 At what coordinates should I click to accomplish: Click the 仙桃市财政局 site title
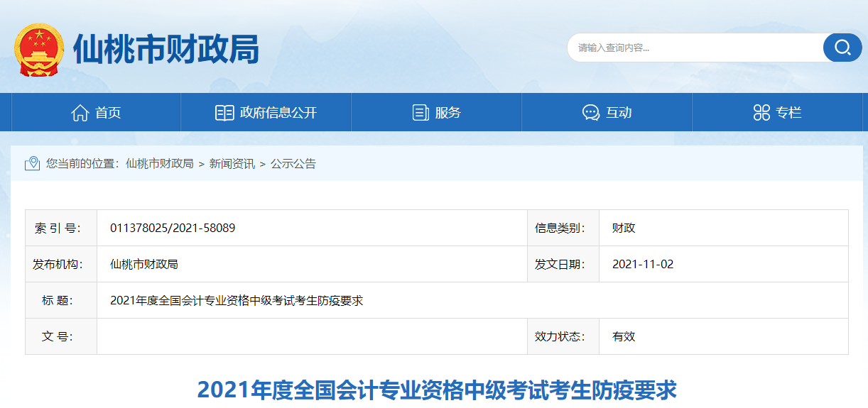pos(166,50)
